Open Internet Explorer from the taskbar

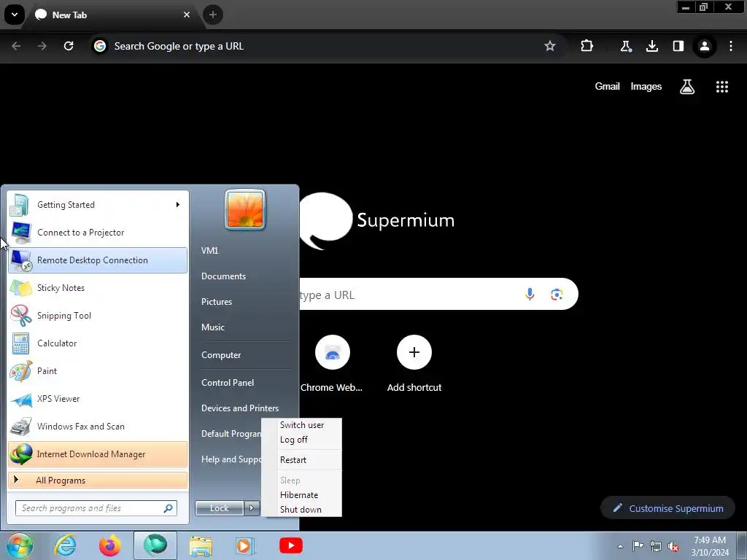(x=65, y=545)
